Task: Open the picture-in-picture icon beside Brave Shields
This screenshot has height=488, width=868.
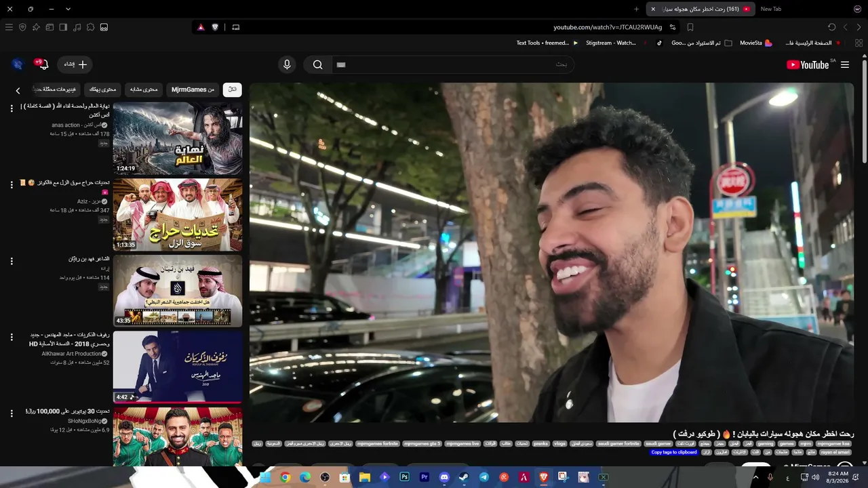Action: point(236,27)
